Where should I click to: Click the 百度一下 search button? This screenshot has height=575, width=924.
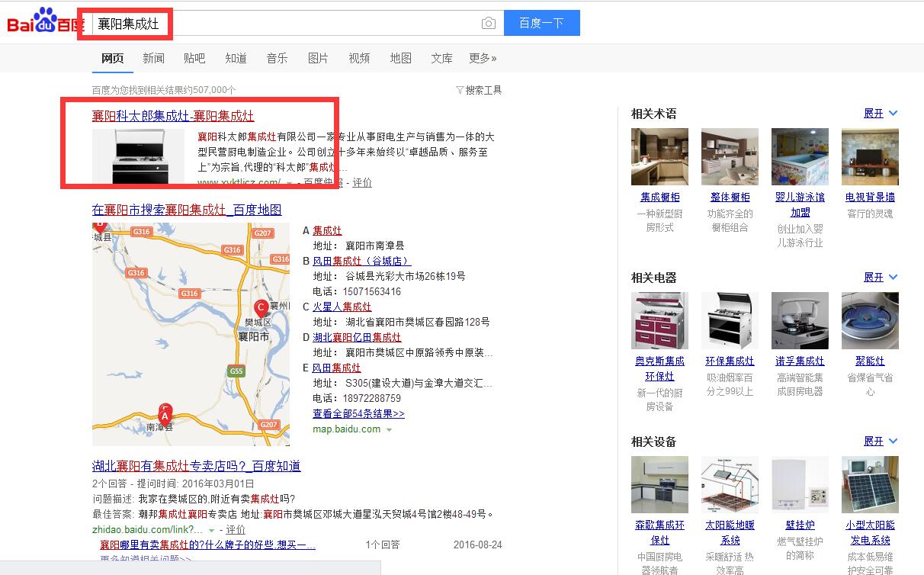point(542,23)
